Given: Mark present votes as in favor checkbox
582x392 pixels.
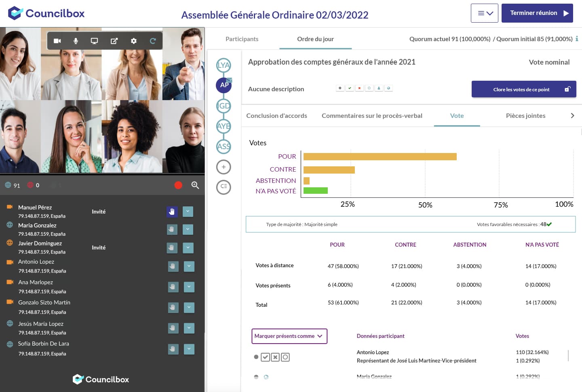Looking at the screenshot, I should [x=265, y=357].
